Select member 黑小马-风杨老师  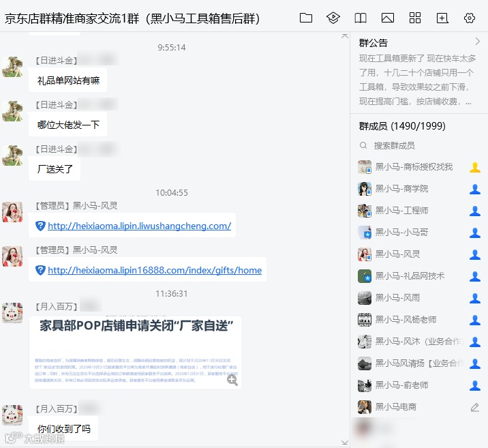pos(419,320)
